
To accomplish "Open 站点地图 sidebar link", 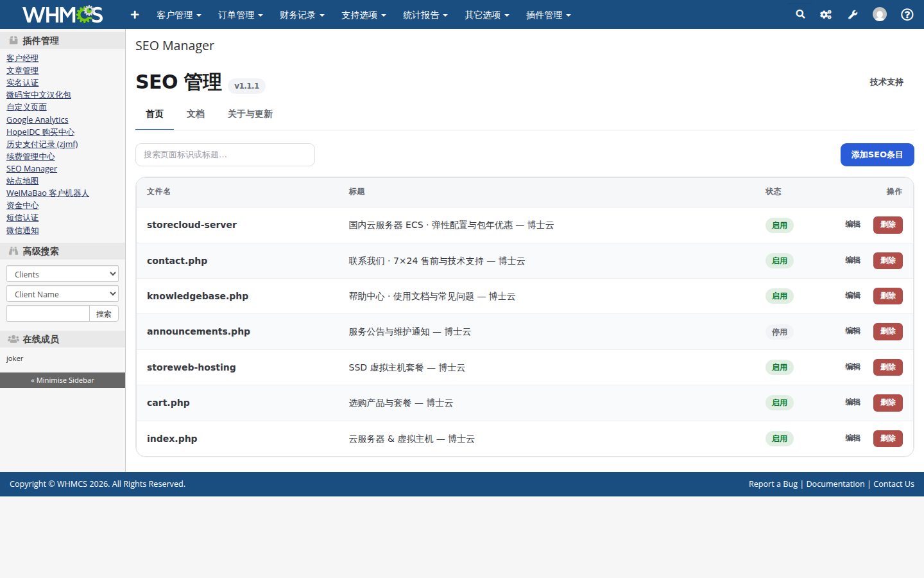I will coord(22,180).
